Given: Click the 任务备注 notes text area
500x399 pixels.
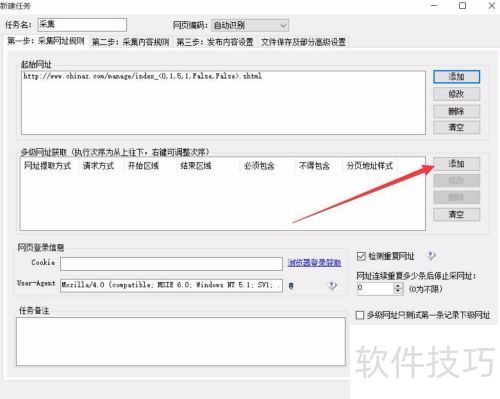Looking at the screenshot, I should pyautogui.click(x=181, y=342).
